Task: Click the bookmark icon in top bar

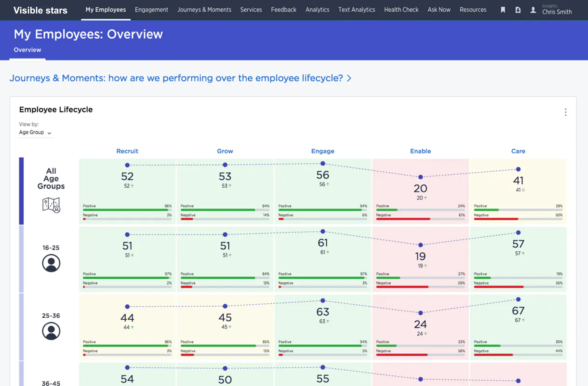Action: coord(503,10)
